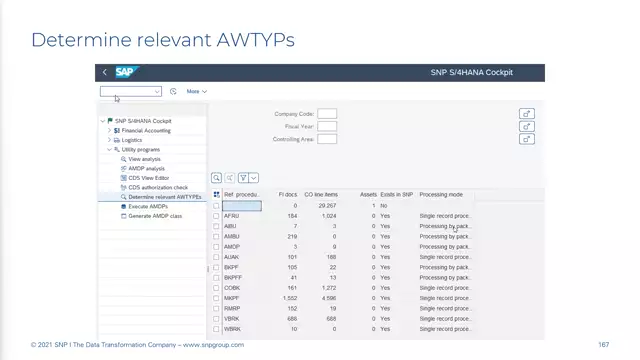Viewport: 640px width, 360px height.
Task: Click the Processing mode column header
Action: [441, 195]
